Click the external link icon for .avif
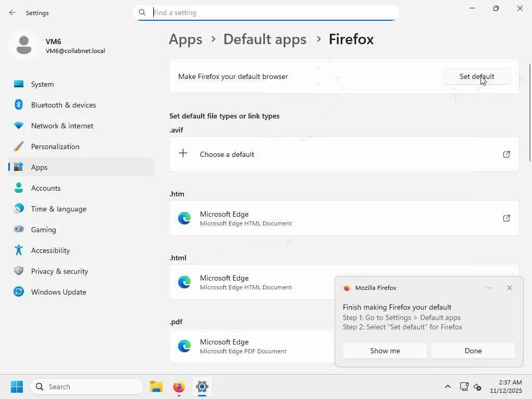Viewport: 532px width, 399px height. tap(506, 154)
